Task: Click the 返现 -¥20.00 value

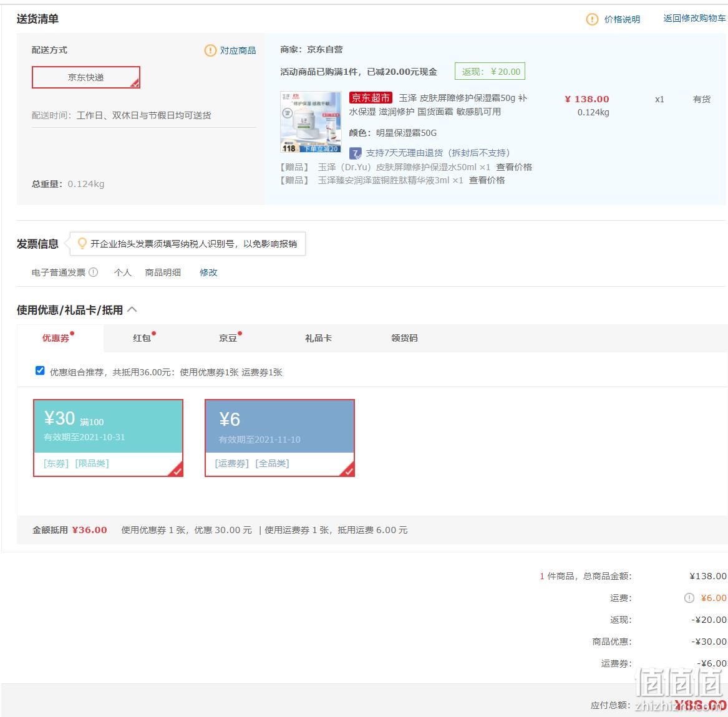Action: coord(709,620)
